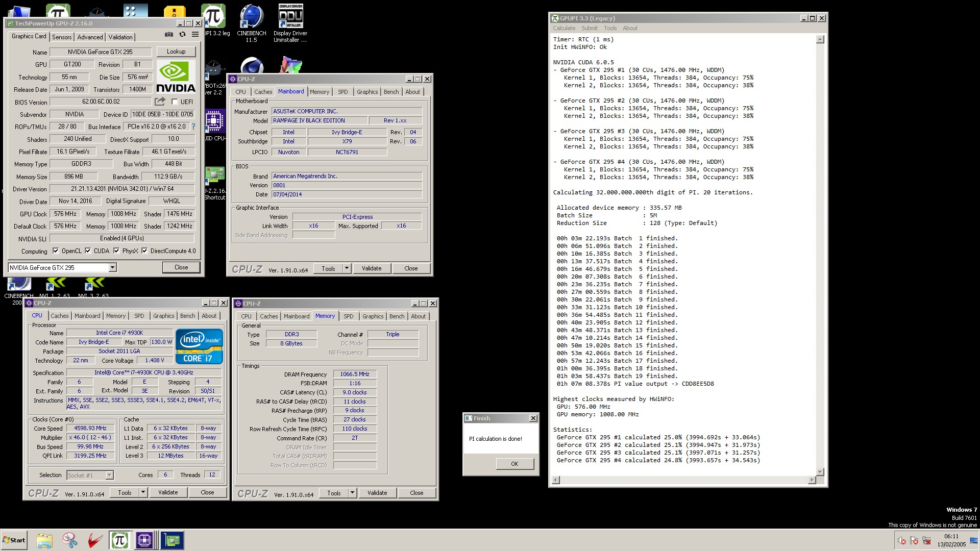Viewport: 980px width, 551px height.
Task: Open the SPD tab in Mainboard CPU-Z window
Action: click(343, 92)
